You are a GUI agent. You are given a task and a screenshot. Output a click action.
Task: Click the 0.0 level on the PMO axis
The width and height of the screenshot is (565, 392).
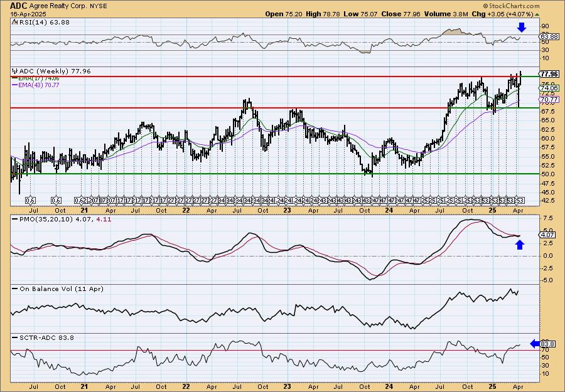coord(549,256)
